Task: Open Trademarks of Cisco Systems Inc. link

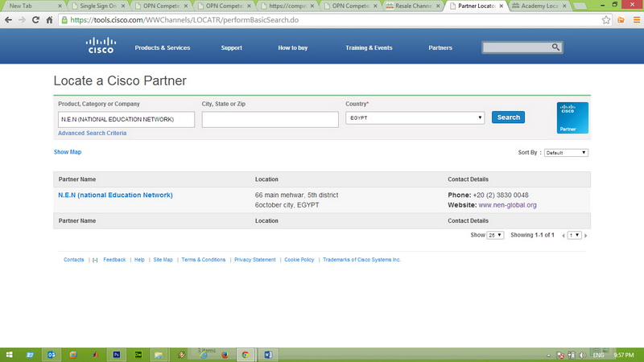Action: 361,260
